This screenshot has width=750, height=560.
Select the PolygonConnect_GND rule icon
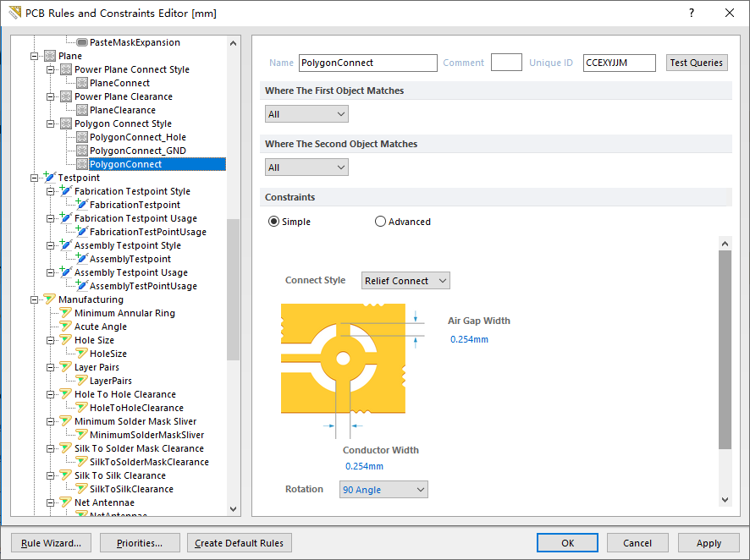82,150
